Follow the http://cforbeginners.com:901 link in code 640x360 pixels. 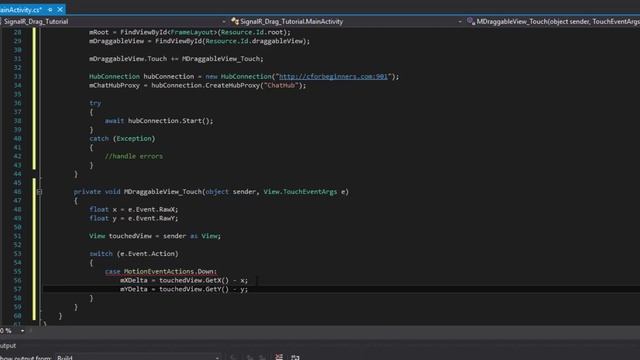tap(333, 76)
